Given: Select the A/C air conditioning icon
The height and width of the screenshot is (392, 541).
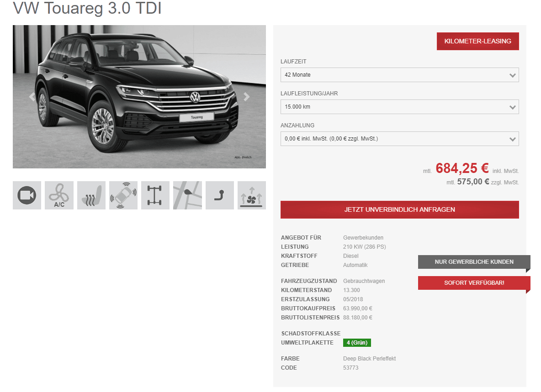Looking at the screenshot, I should (x=59, y=195).
